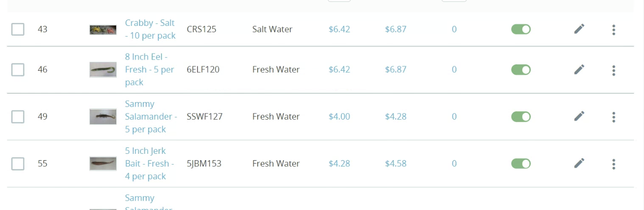Turn off status switch for 8 Inch Eel
The height and width of the screenshot is (210, 644).
[x=521, y=70]
